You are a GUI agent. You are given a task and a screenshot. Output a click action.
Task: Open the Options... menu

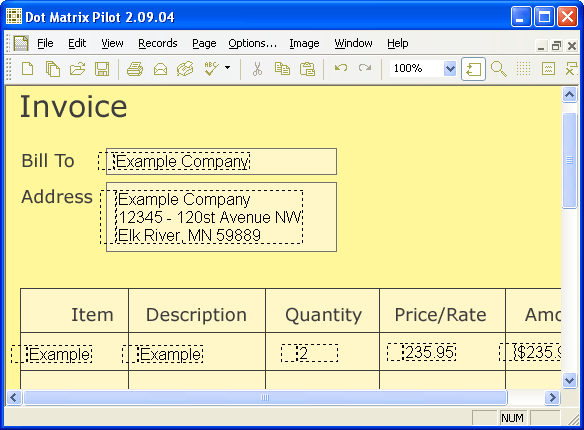253,43
